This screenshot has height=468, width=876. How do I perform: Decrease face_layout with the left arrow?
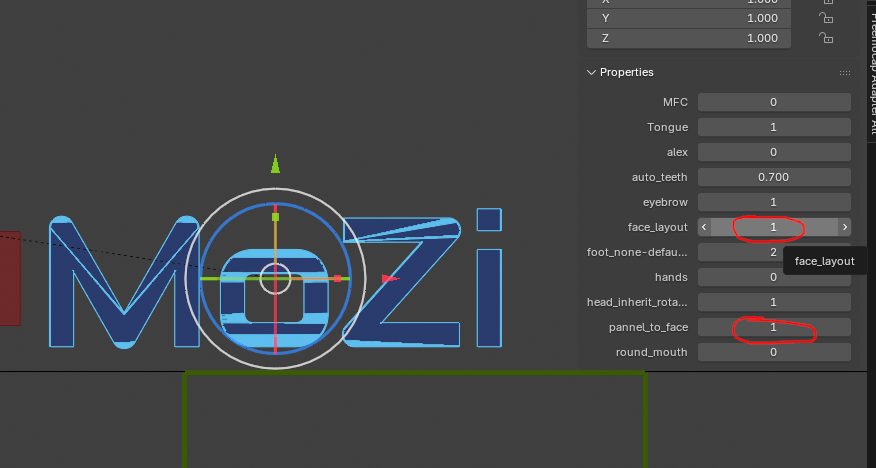[x=704, y=227]
